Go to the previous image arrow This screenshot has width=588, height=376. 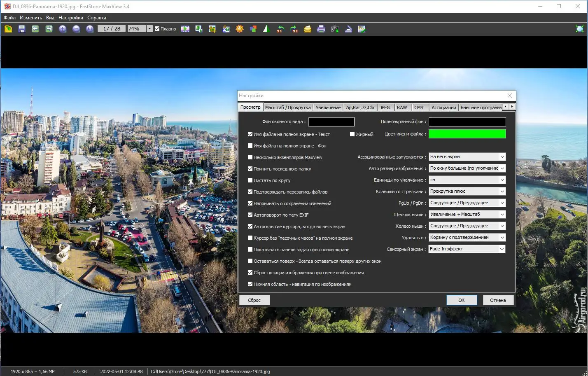pyautogui.click(x=35, y=29)
